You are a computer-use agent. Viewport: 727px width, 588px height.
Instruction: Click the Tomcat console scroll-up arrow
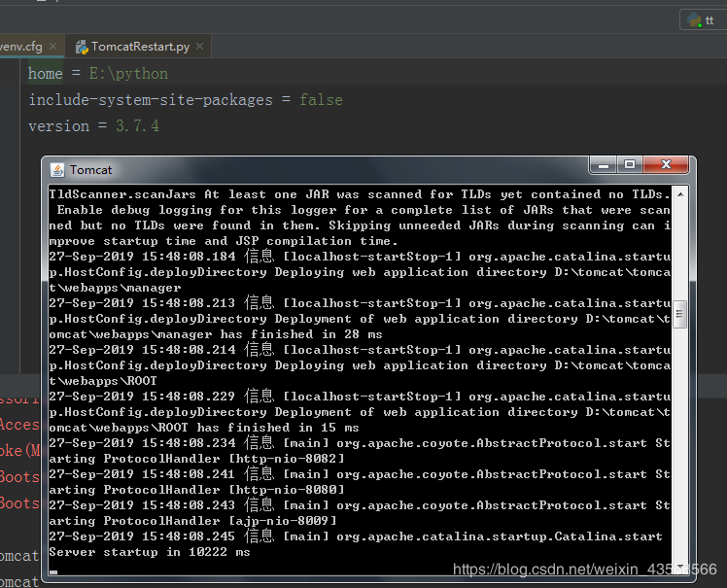(x=680, y=194)
